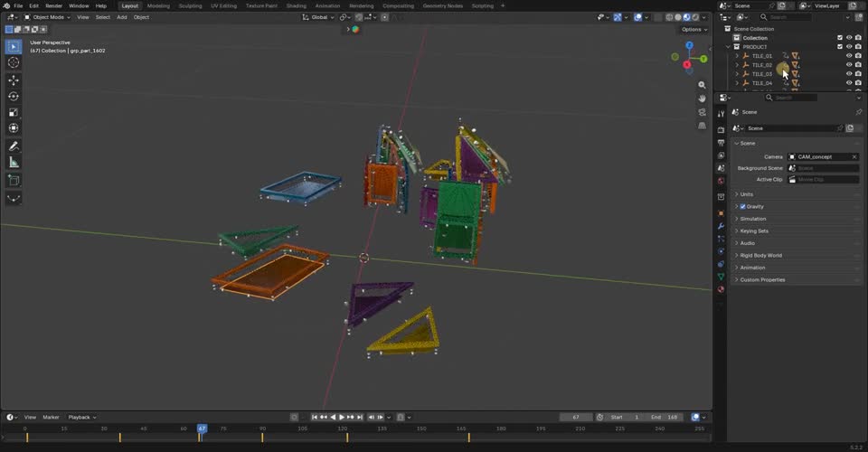Image resolution: width=868 pixels, height=452 pixels.
Task: Open the View Layer properties tab
Action: (721, 155)
